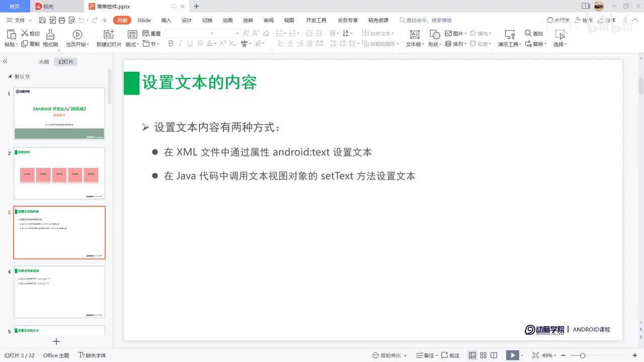Open the Replace (替换) dropdown
The image size is (644, 362).
point(535,44)
